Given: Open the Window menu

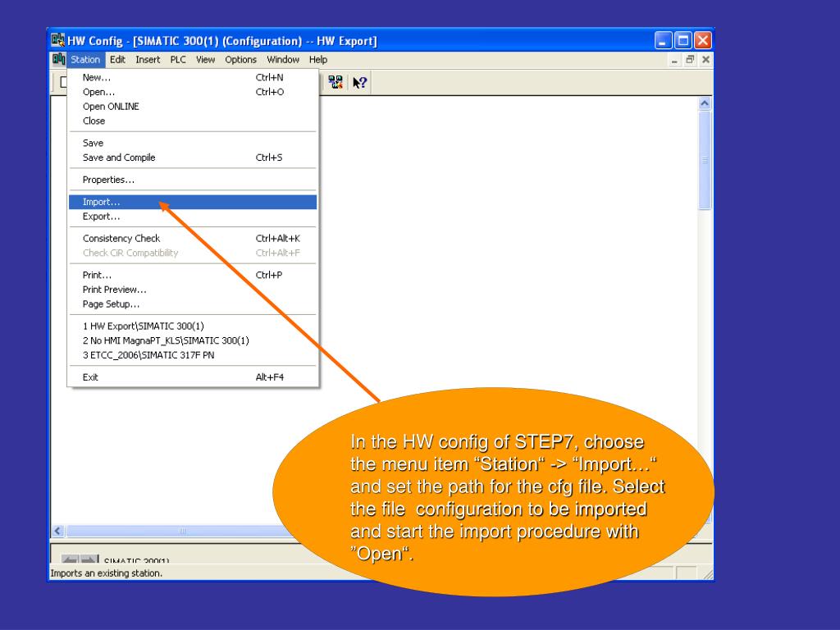Looking at the screenshot, I should (x=283, y=59).
